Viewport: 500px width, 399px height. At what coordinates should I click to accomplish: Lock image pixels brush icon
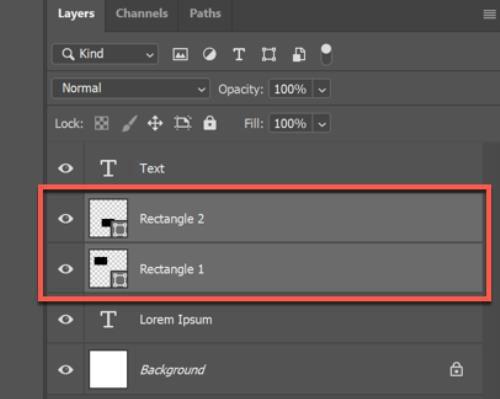129,124
